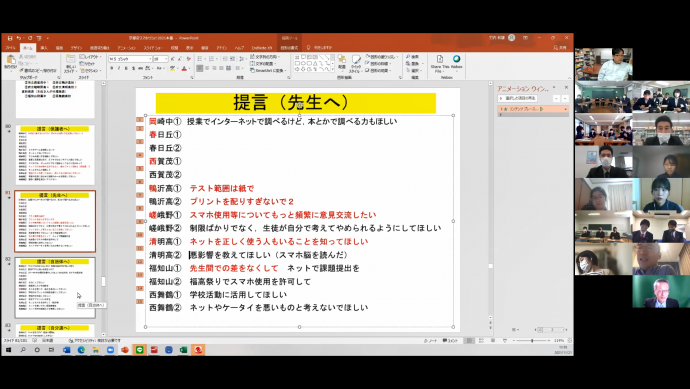The height and width of the screenshot is (389, 690).
Task: Toggle strikethrough formatting
Action: point(141,68)
